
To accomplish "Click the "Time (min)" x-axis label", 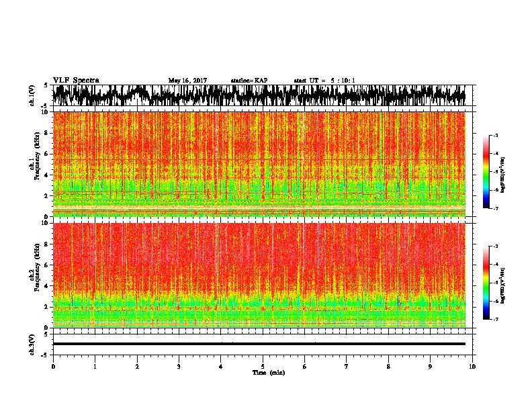I will click(x=269, y=372).
